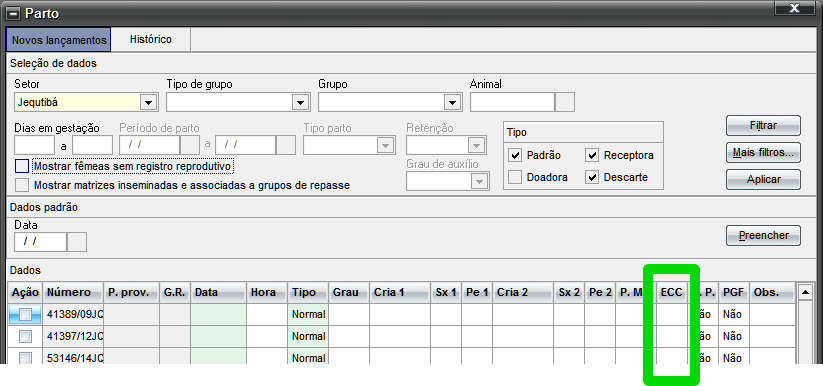
Task: Click the Tipo column header
Action: [308, 293]
